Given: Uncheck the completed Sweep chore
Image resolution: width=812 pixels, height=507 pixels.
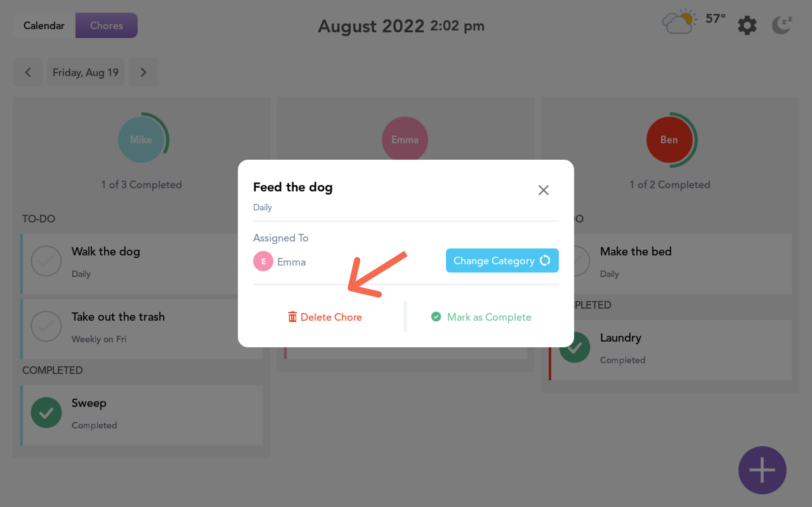Looking at the screenshot, I should coord(46,413).
